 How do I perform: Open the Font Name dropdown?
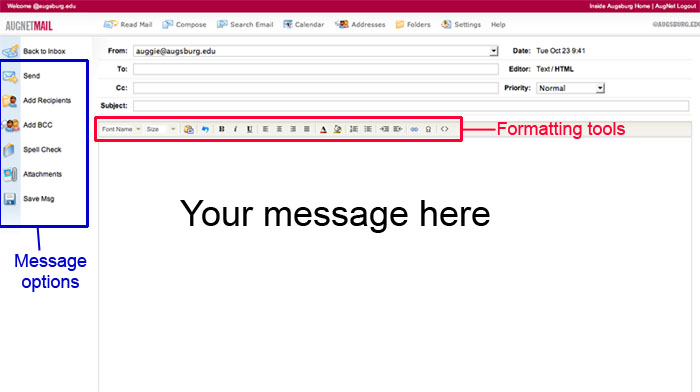pyautogui.click(x=121, y=129)
